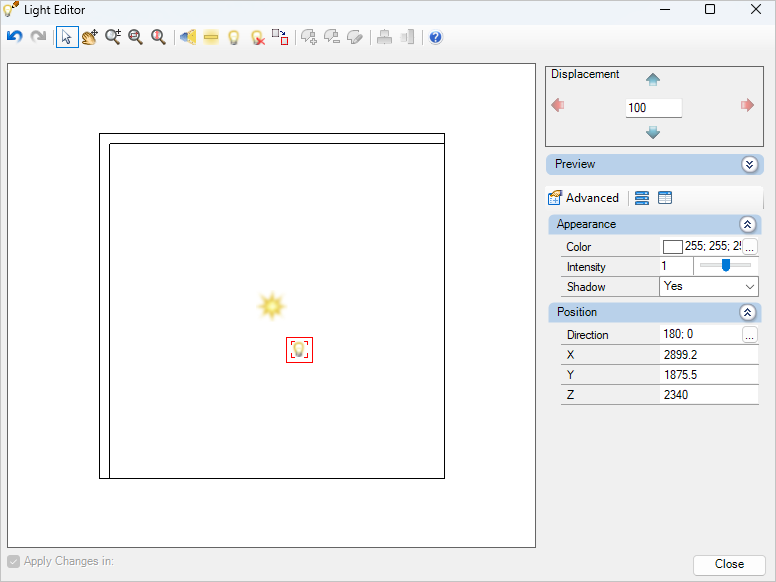Adjust the Intensity slider handle
The width and height of the screenshot is (776, 582).
[x=726, y=265]
